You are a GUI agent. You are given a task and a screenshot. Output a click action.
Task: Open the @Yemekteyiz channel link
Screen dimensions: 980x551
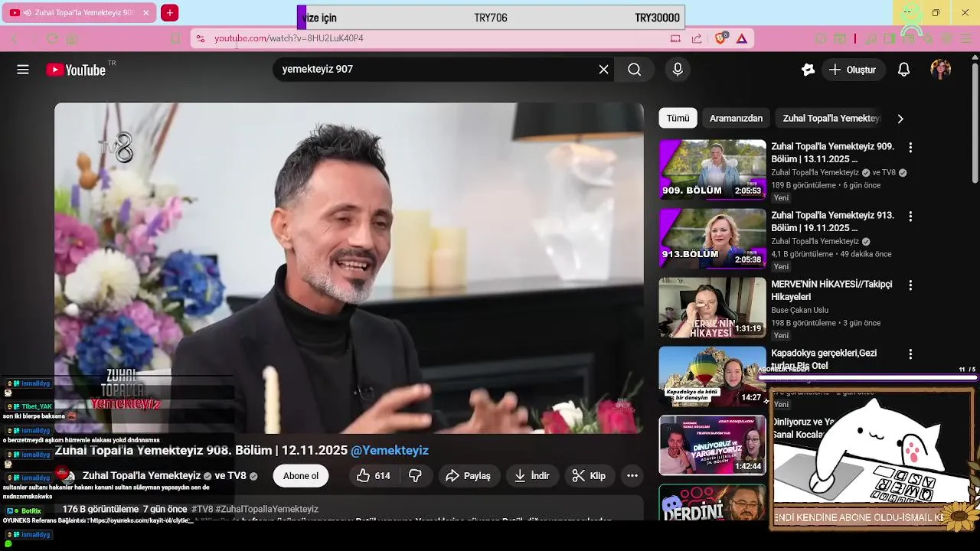point(390,451)
